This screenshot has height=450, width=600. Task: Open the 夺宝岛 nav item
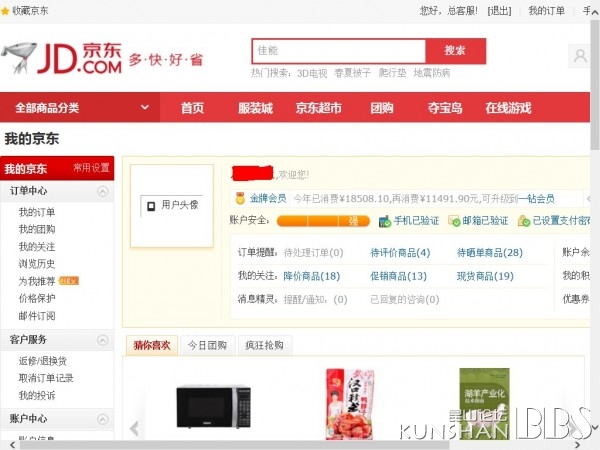[445, 108]
